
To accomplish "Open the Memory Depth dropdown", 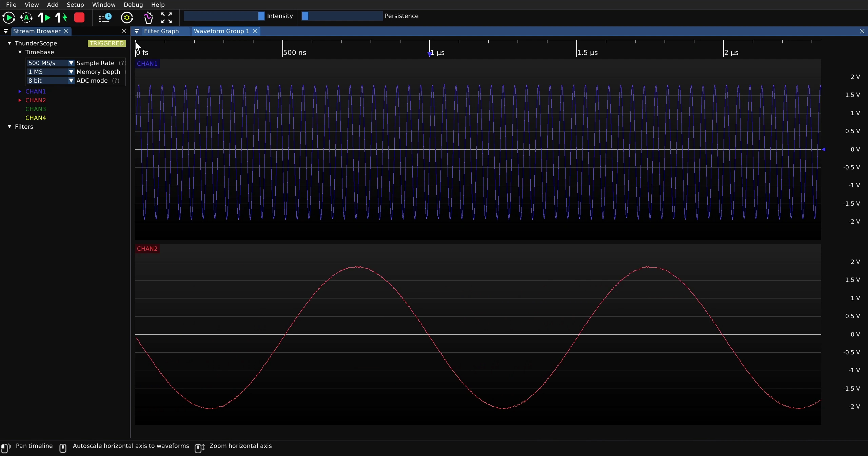I will 50,72.
